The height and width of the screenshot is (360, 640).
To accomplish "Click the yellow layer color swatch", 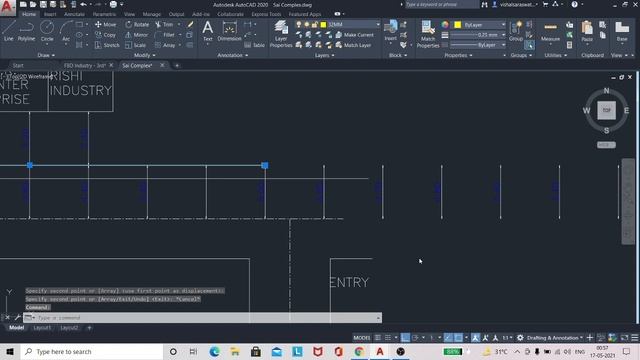I will (x=323, y=24).
